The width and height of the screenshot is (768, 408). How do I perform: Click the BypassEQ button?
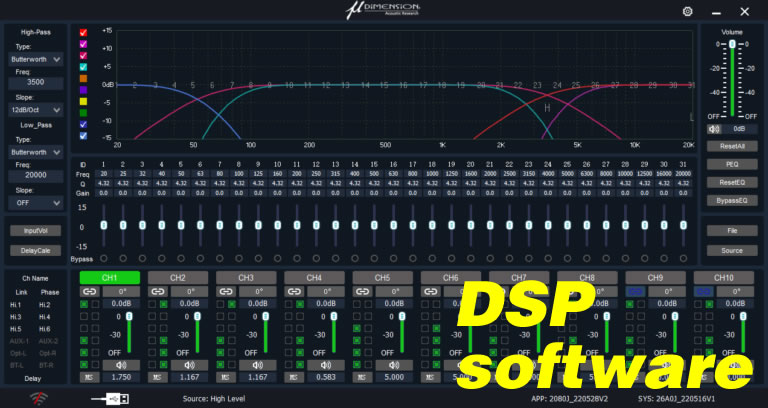[731, 200]
